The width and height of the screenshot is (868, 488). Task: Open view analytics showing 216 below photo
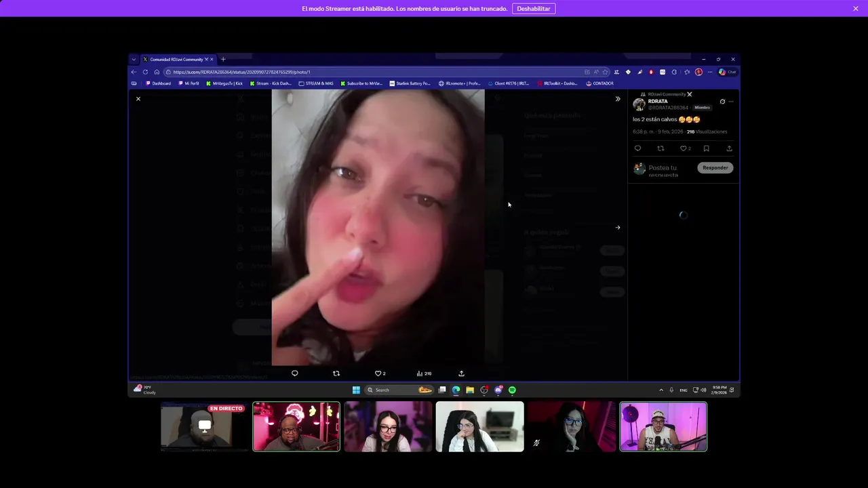424,373
